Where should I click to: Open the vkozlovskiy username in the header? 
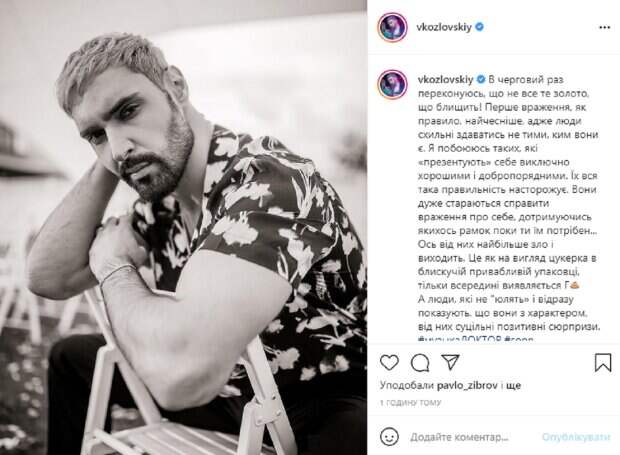click(444, 27)
